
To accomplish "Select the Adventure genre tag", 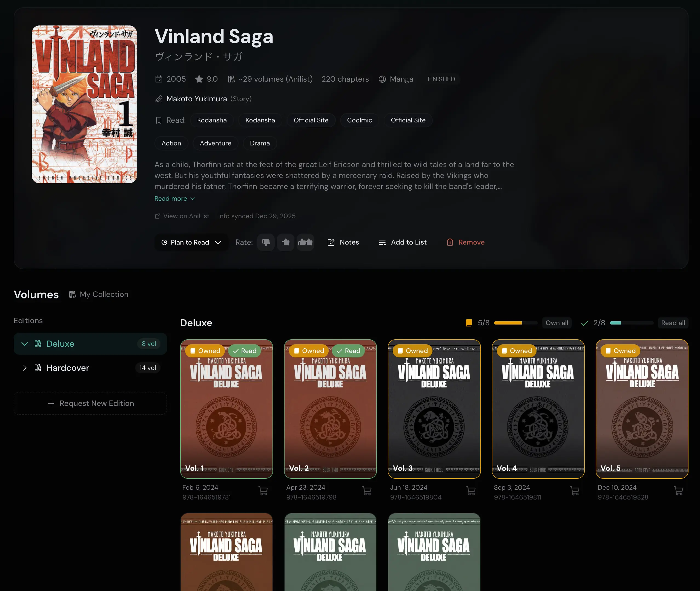I will coord(216,143).
